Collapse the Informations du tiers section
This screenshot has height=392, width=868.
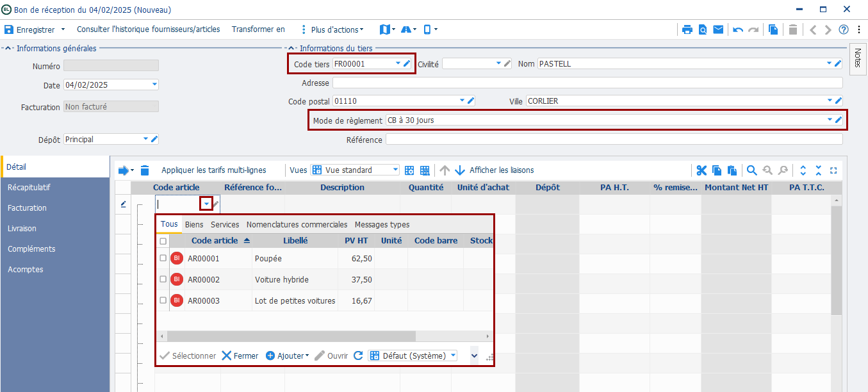[291, 49]
